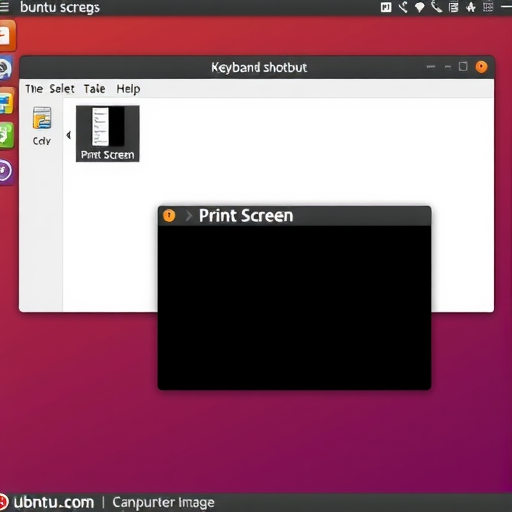This screenshot has width=512, height=512.
Task: Close Keyband shotbut with orange button
Action: point(481,67)
